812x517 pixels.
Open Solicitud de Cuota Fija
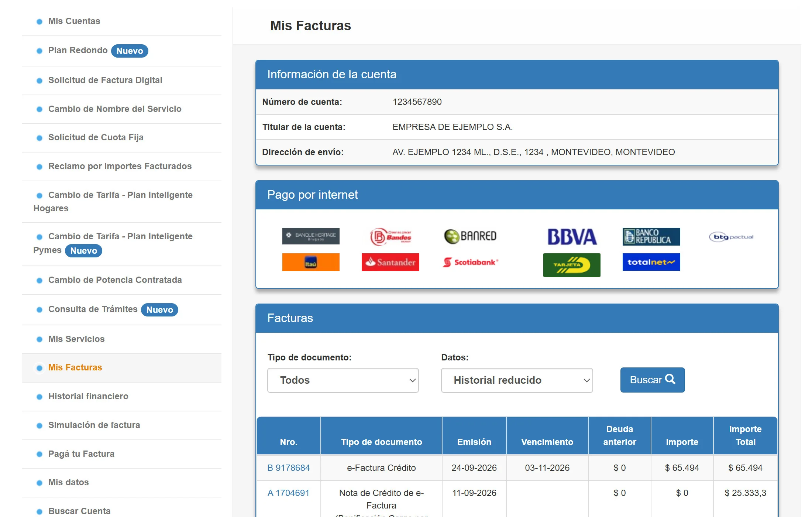pyautogui.click(x=96, y=137)
